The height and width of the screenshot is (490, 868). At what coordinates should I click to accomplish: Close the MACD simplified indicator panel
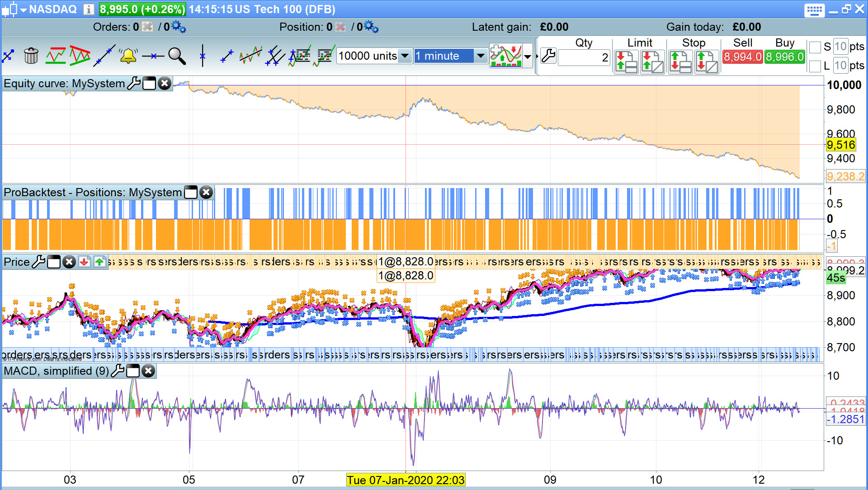(148, 371)
